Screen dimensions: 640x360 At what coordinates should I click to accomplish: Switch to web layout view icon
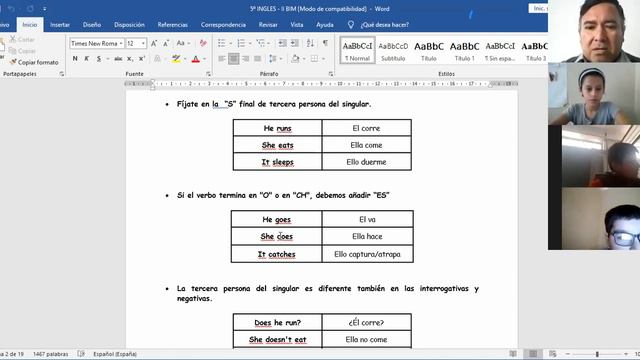coord(553,353)
